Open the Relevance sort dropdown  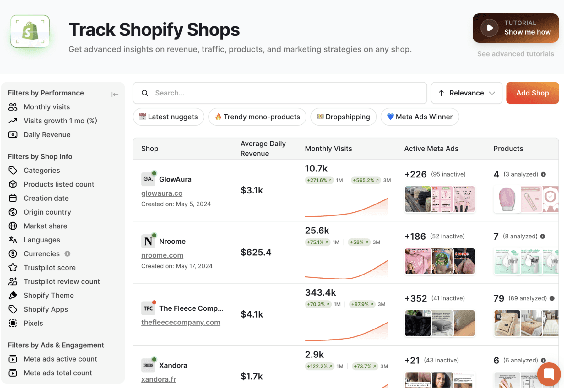(467, 93)
